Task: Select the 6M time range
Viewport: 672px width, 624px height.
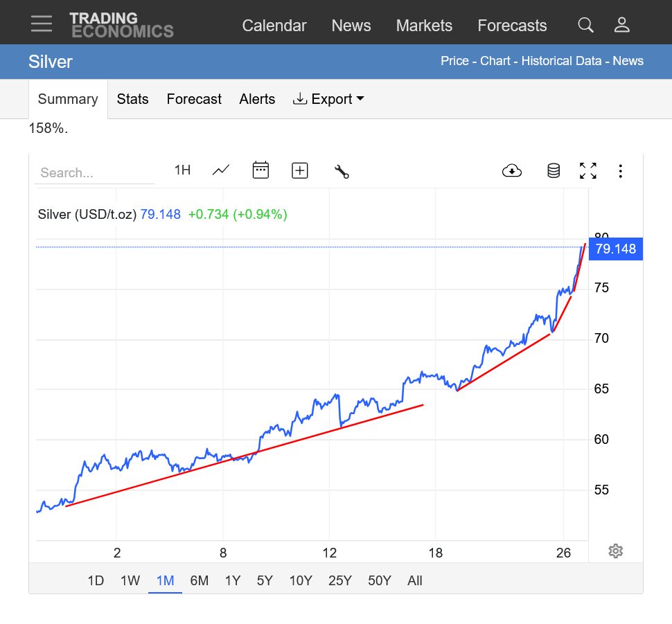Action: click(x=199, y=580)
